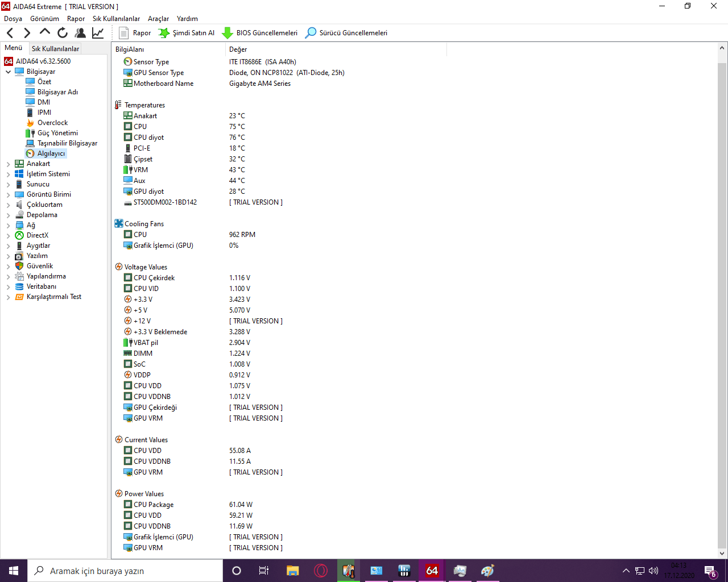Select Overclock in the tree

[x=52, y=123]
